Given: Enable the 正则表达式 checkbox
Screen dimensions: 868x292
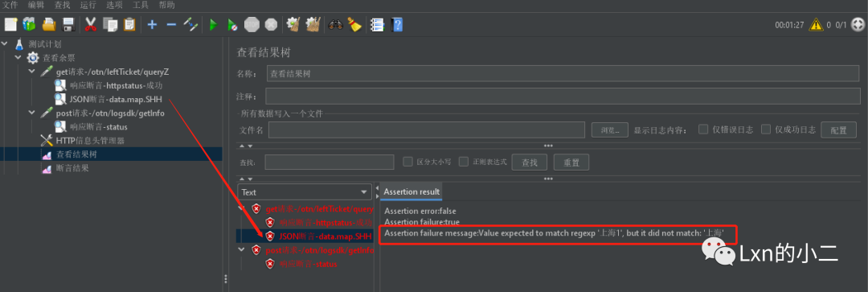Looking at the screenshot, I should (464, 162).
